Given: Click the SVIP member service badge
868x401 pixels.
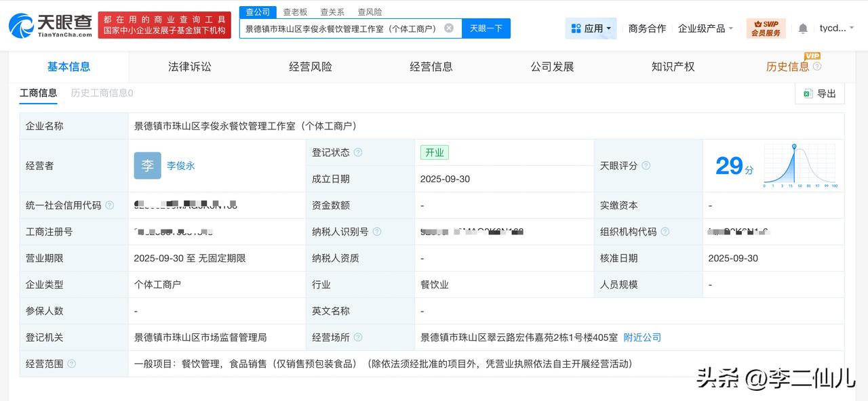Looking at the screenshot, I should [x=766, y=28].
